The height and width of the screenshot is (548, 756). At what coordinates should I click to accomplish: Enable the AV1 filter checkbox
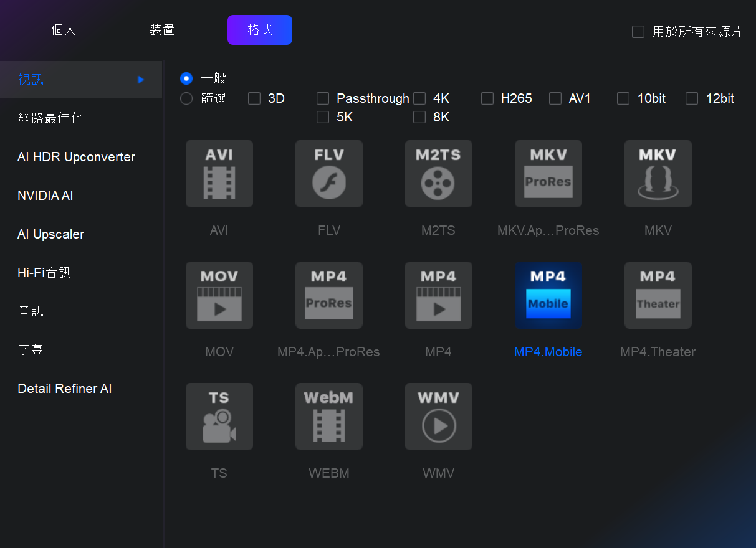tap(555, 98)
